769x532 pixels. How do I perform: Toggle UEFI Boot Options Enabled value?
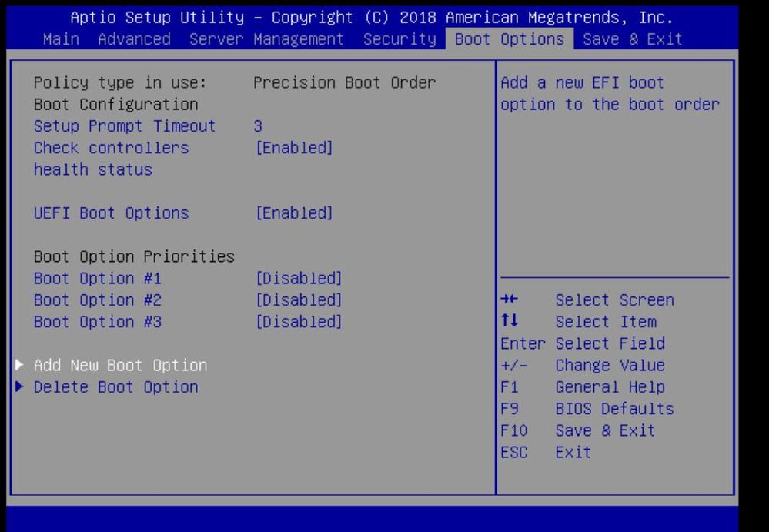click(x=294, y=212)
